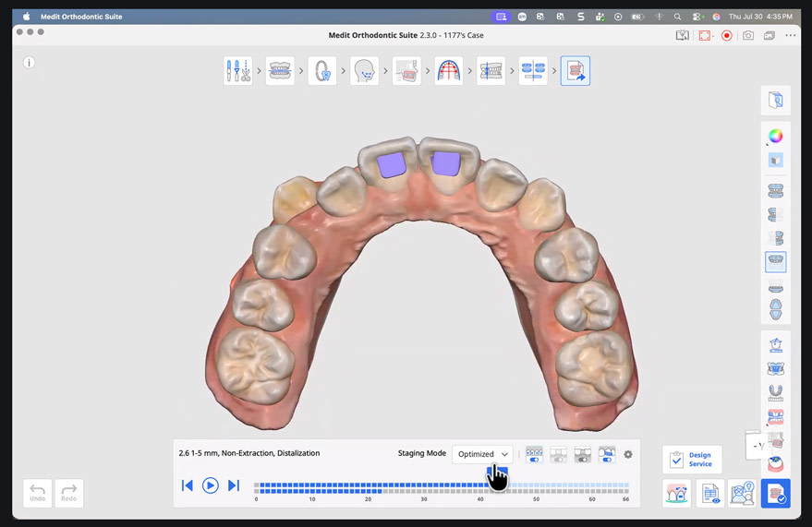Click the red area capture icon in title bar
This screenshot has height=527, width=812.
coord(705,36)
